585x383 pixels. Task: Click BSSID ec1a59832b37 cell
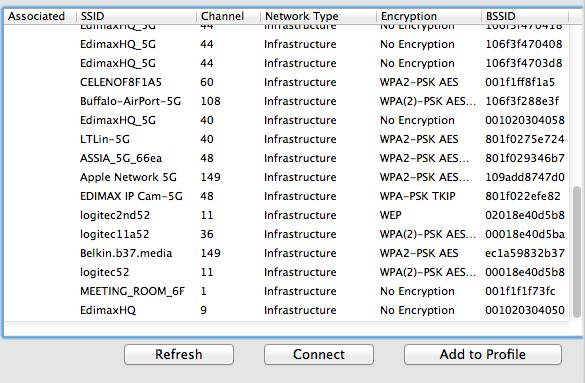(x=525, y=253)
